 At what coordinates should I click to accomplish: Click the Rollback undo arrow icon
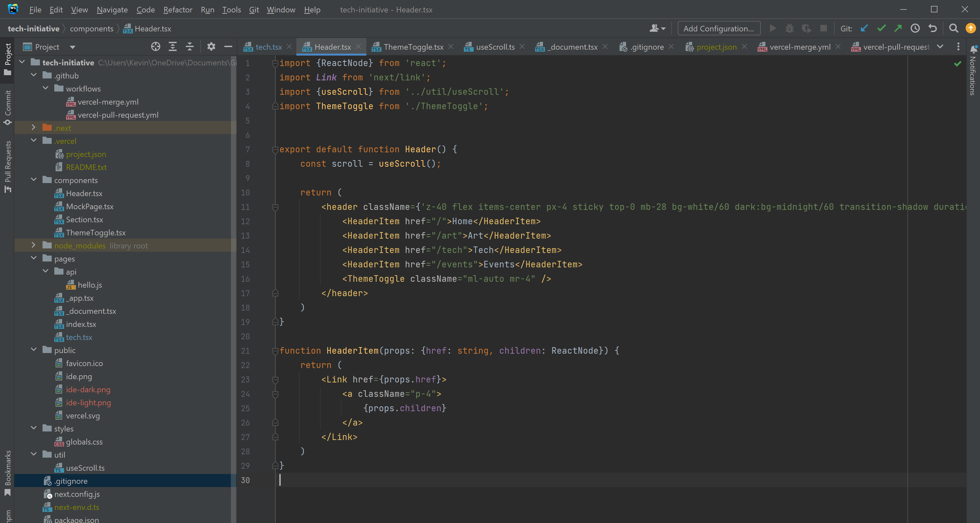(933, 28)
